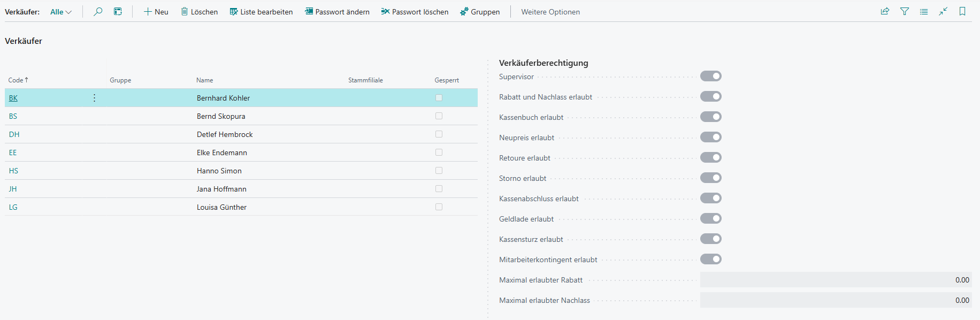980x320 pixels.
Task: Click the list view layout icon
Action: 924,11
